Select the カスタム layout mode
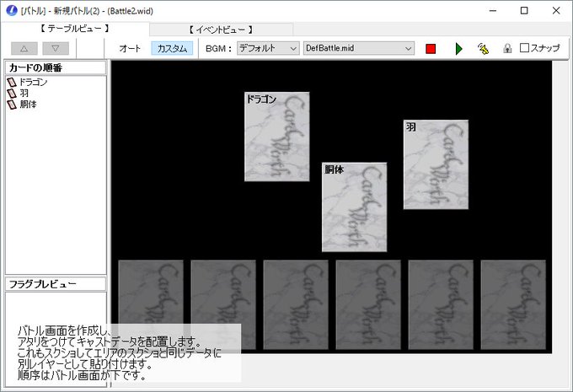Viewport: 573px width, 392px height. pyautogui.click(x=172, y=48)
